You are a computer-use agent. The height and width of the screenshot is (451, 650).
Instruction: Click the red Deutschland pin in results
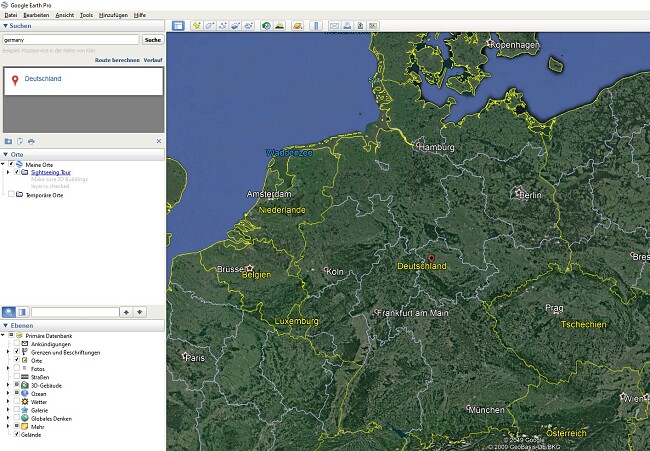15,80
